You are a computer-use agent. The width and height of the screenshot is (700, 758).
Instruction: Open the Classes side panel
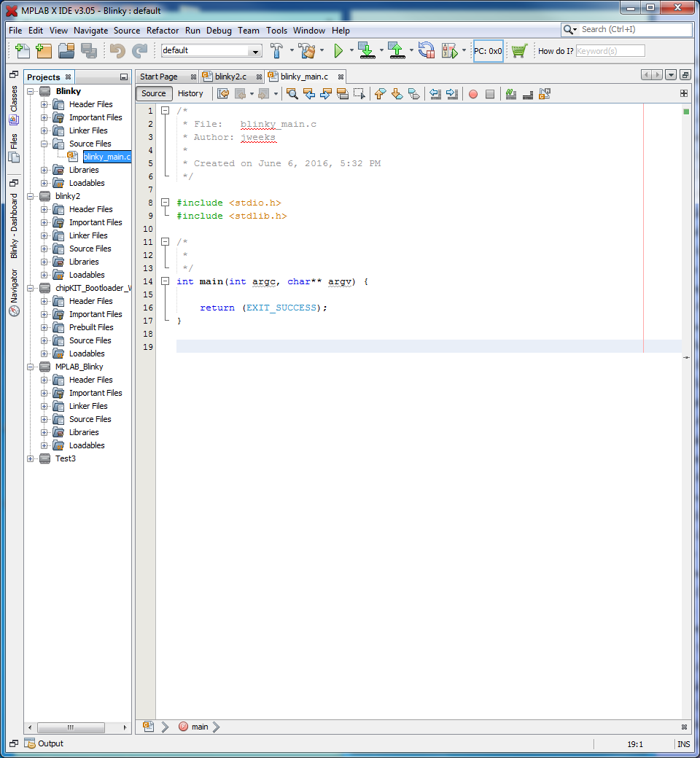pyautogui.click(x=14, y=105)
